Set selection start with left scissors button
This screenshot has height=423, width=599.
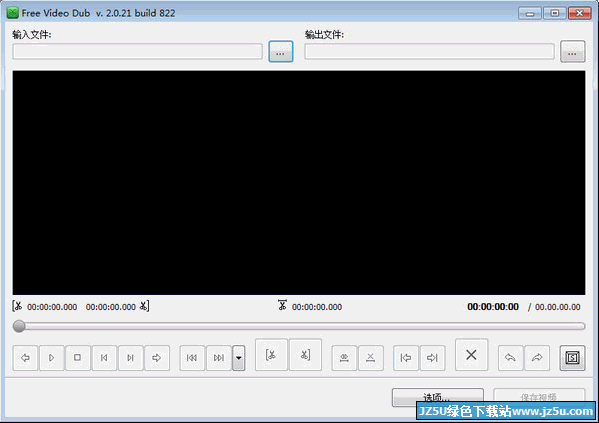[271, 355]
